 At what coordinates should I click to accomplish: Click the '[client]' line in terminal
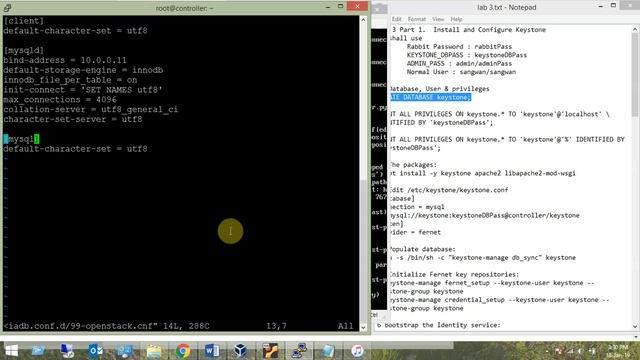coord(24,21)
